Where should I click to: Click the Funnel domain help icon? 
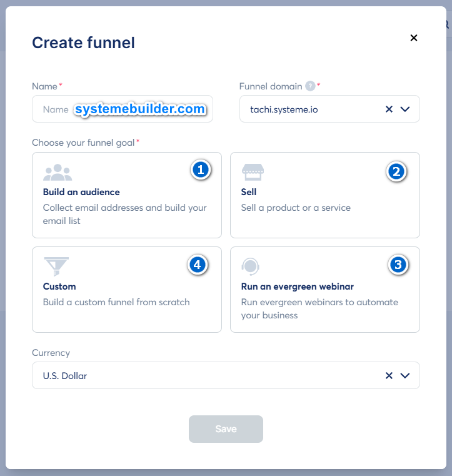pos(310,86)
